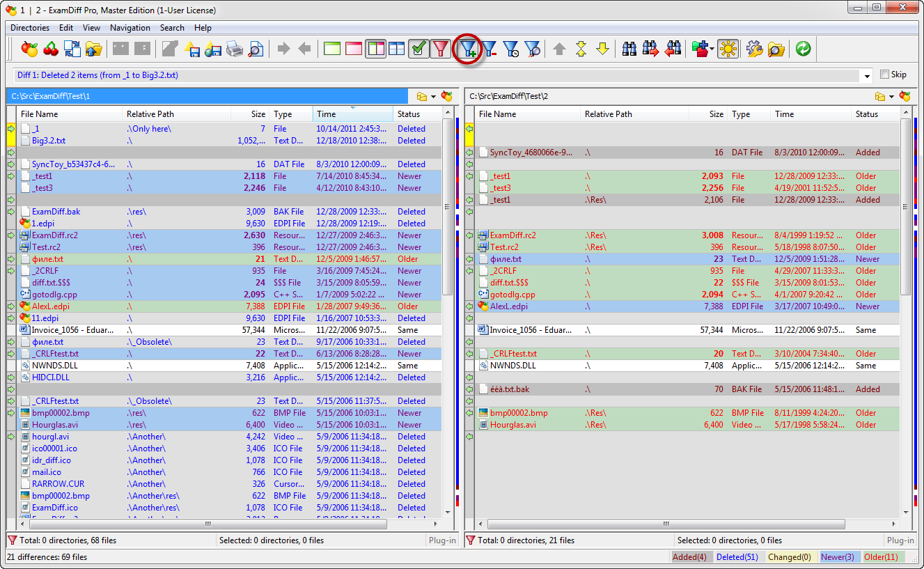Click the Remove Filter funnel with minus icon
The image size is (924, 569).
click(x=490, y=49)
